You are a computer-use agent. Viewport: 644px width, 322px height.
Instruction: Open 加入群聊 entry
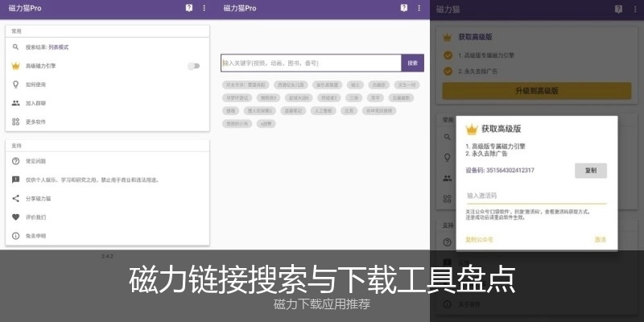(107, 103)
